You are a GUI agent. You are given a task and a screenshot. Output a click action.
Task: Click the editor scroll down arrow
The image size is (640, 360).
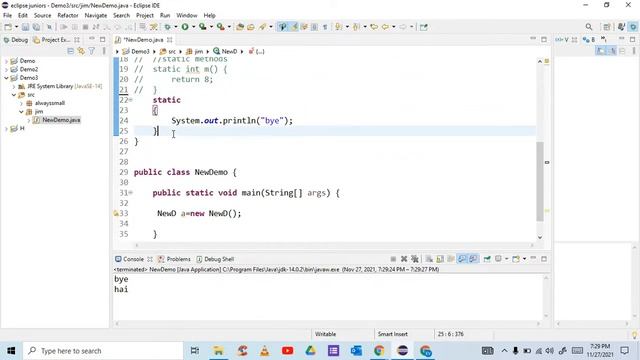(x=540, y=237)
